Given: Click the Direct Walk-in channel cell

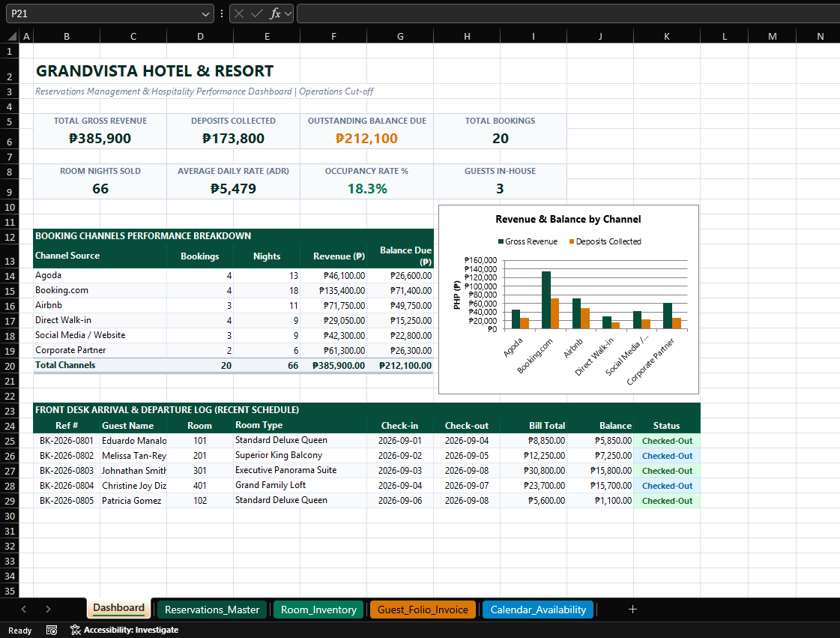Looking at the screenshot, I should click(x=100, y=321).
